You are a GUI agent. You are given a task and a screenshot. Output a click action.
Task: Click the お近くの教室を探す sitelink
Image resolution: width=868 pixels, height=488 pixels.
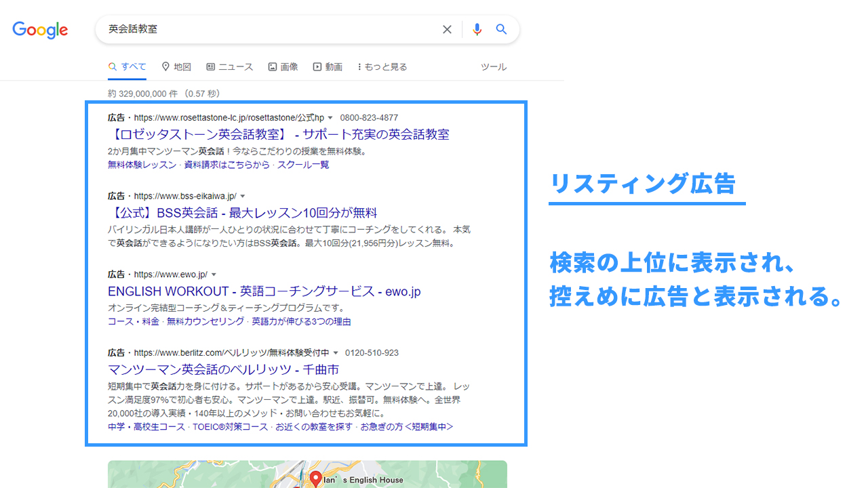(x=314, y=426)
